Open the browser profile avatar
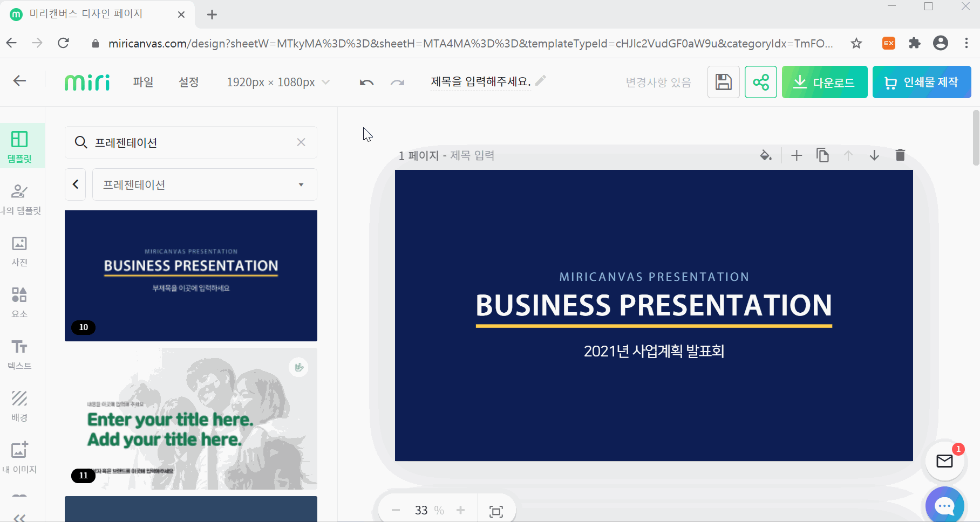The width and height of the screenshot is (980, 522). (x=941, y=43)
